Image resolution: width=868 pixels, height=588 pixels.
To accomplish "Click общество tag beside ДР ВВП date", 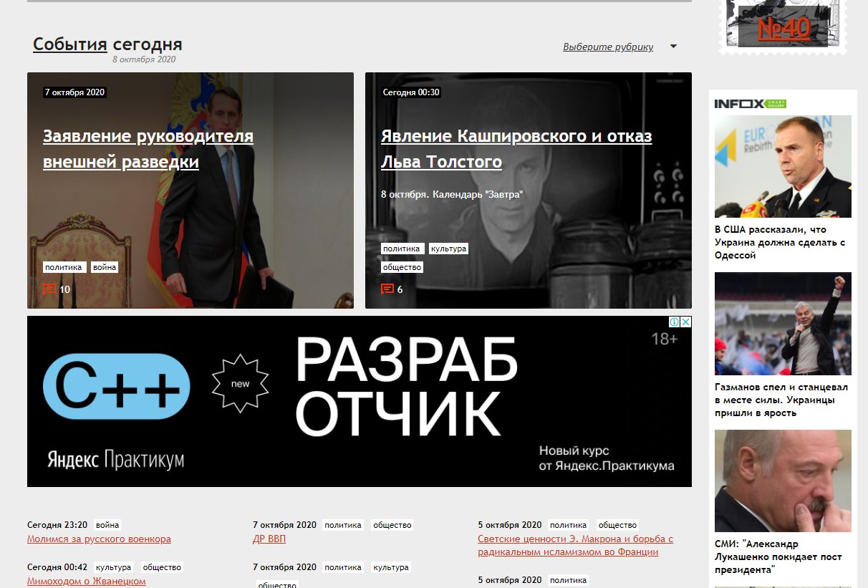I will pyautogui.click(x=392, y=525).
